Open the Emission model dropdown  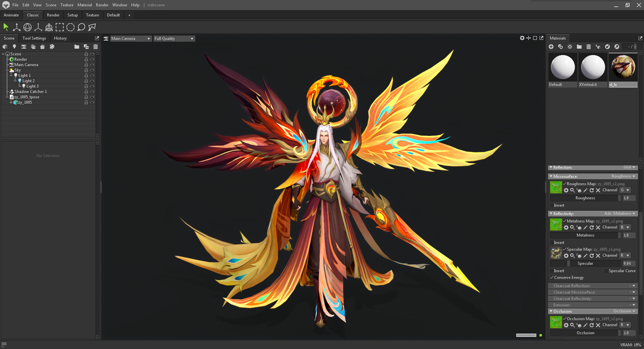(x=633, y=305)
